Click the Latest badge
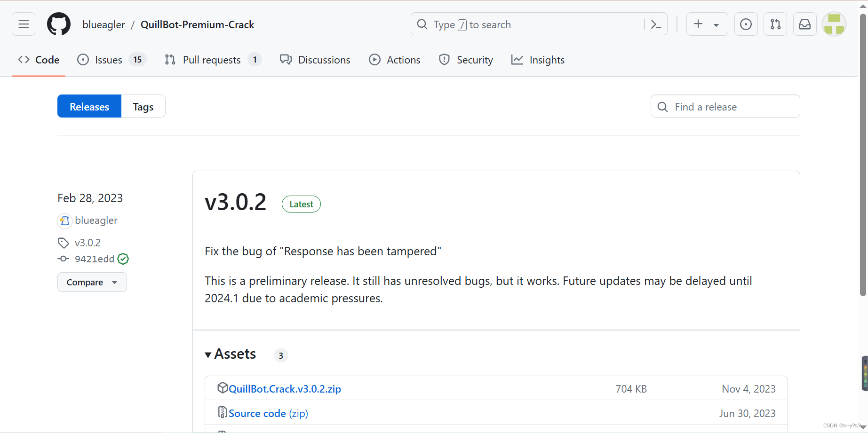Screen dimensions: 868x433 301,204
